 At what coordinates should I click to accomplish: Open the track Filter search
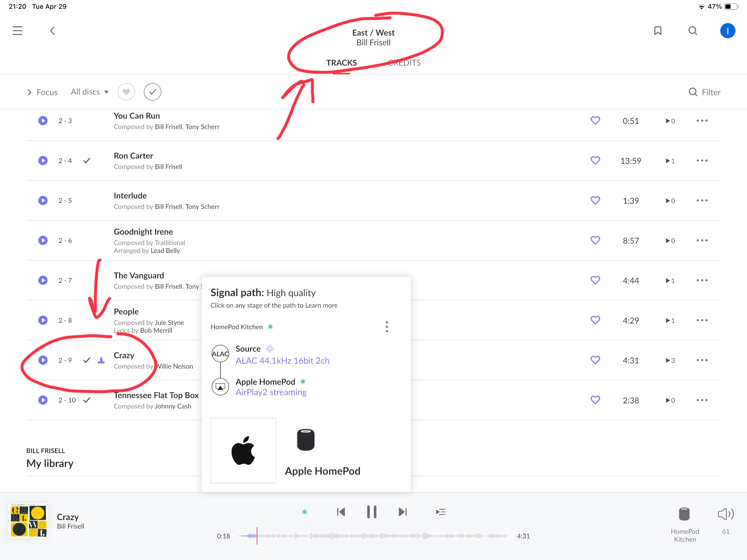704,92
